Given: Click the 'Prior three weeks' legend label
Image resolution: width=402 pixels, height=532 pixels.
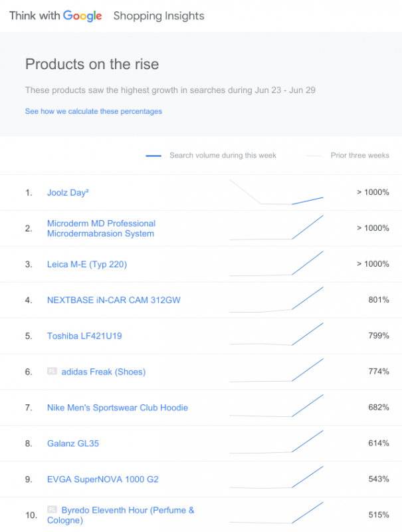Looking at the screenshot, I should (359, 156).
